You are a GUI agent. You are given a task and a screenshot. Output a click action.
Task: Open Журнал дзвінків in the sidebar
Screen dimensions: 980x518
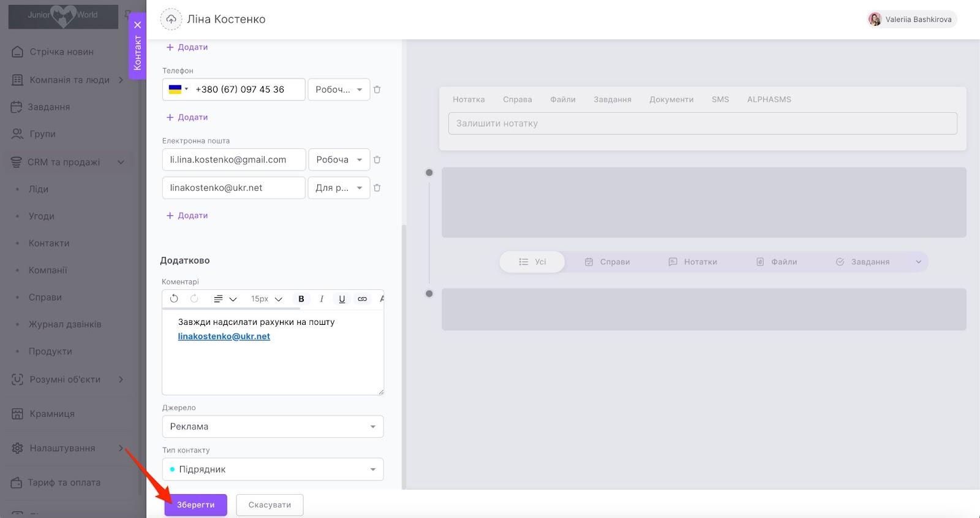pos(65,324)
